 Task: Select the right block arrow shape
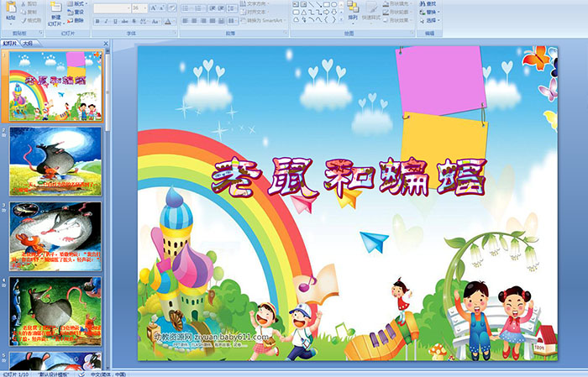click(326, 13)
